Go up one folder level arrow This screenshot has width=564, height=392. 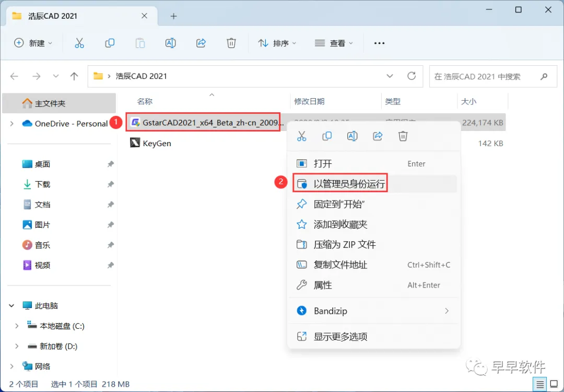74,76
